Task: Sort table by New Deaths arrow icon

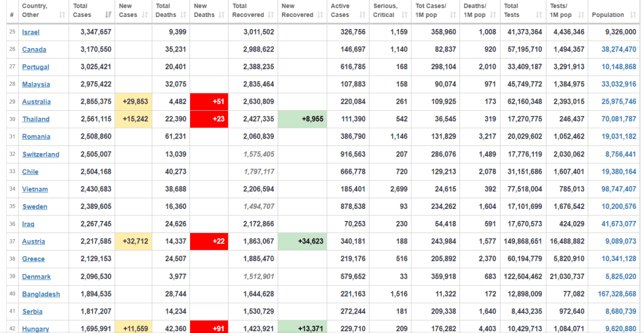Action: point(221,14)
